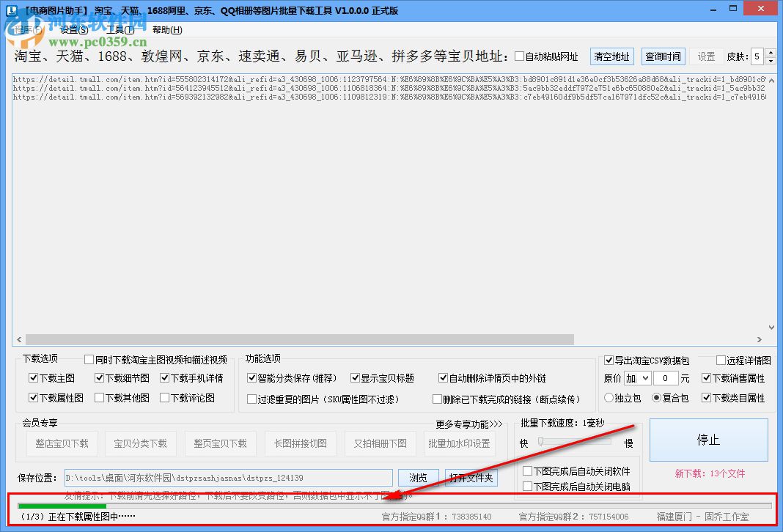This screenshot has height=532, width=783.
Task: Click the 批量加水印设置 button
Action: [x=460, y=443]
